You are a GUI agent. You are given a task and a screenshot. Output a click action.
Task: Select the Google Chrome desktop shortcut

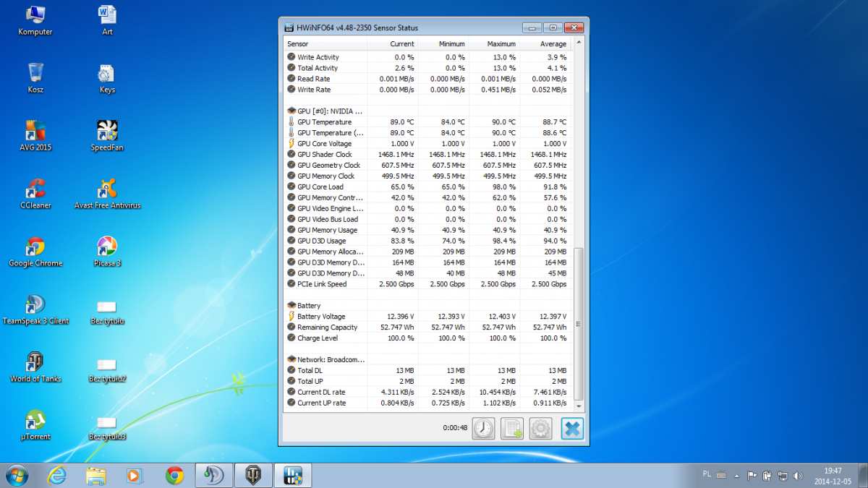[x=35, y=252]
